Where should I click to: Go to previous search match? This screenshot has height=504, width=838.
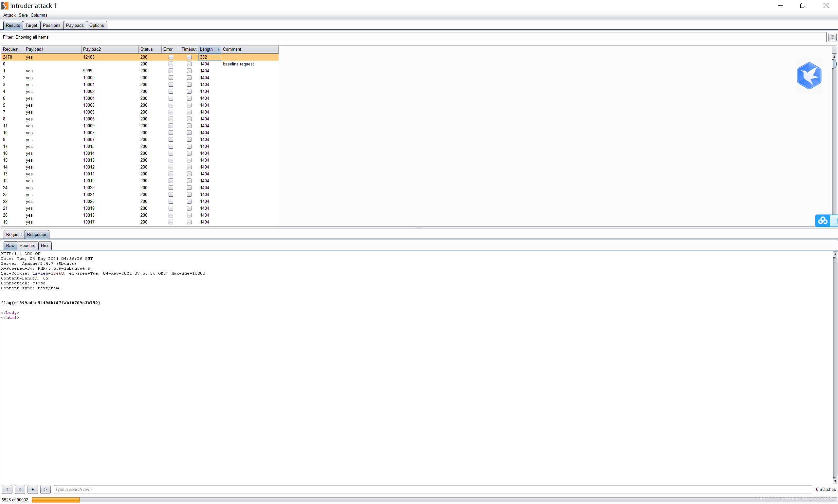pos(20,489)
